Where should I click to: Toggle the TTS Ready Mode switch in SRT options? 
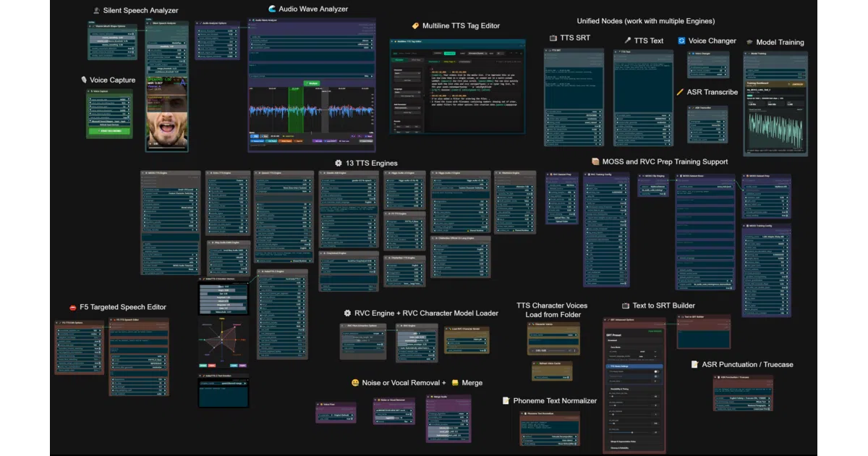(657, 372)
